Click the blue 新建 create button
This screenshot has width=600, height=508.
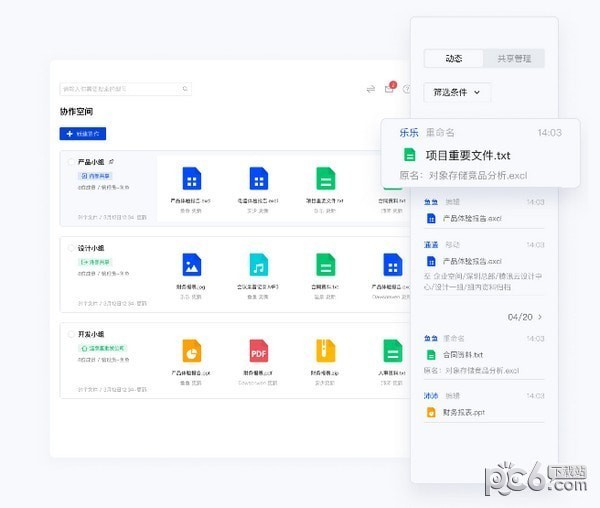[x=83, y=133]
